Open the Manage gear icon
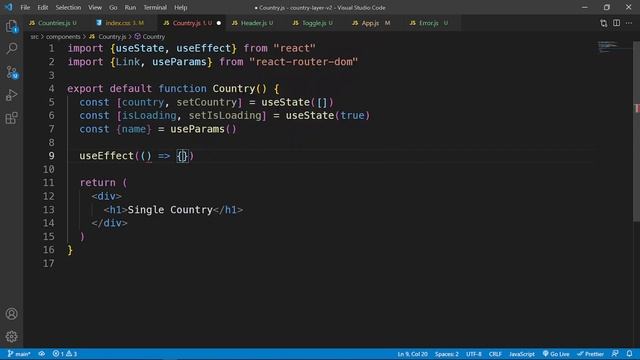Viewport: 640px width, 360px height. point(11,336)
